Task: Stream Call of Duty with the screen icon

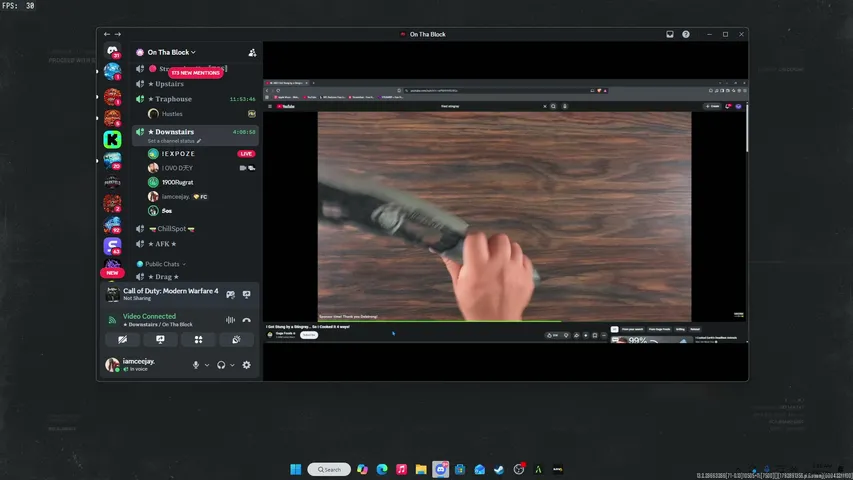Action: point(246,294)
